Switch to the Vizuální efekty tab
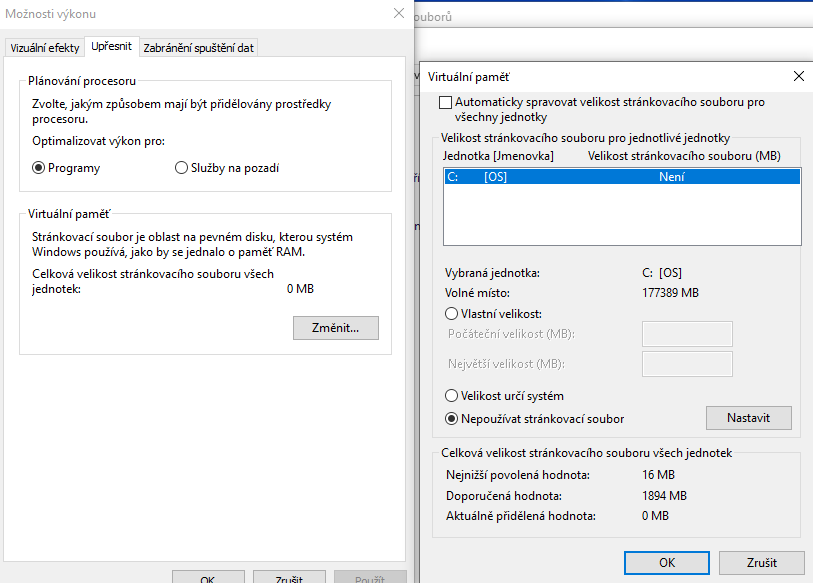 pyautogui.click(x=44, y=48)
